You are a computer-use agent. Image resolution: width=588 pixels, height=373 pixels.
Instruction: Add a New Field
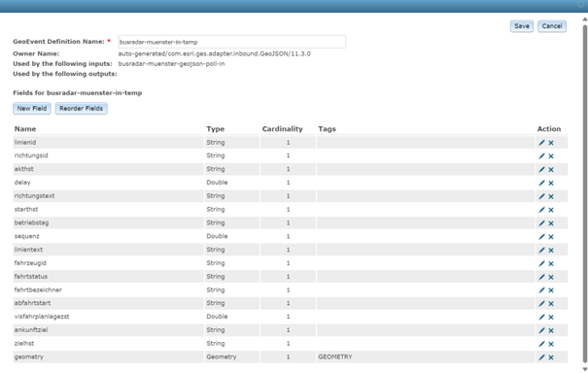pyautogui.click(x=32, y=109)
